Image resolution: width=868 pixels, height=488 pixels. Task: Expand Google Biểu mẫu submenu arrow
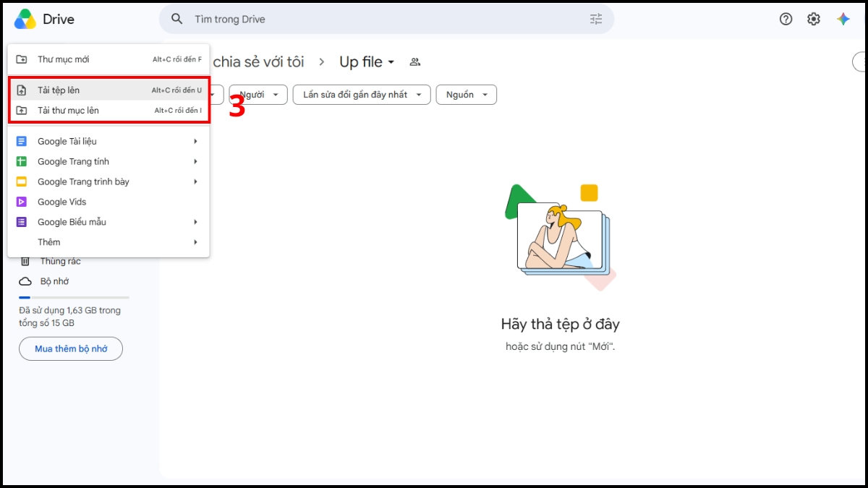click(x=195, y=223)
